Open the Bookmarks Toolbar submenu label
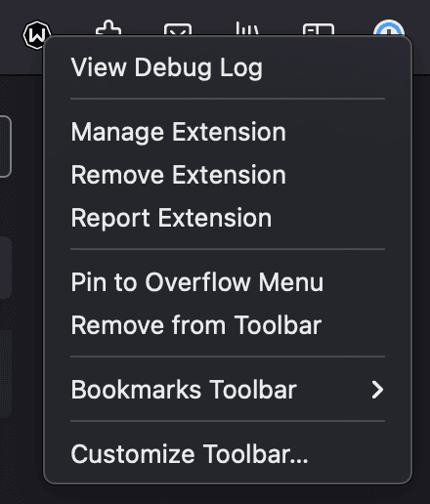Screen dimensions: 430x504 point(184,390)
